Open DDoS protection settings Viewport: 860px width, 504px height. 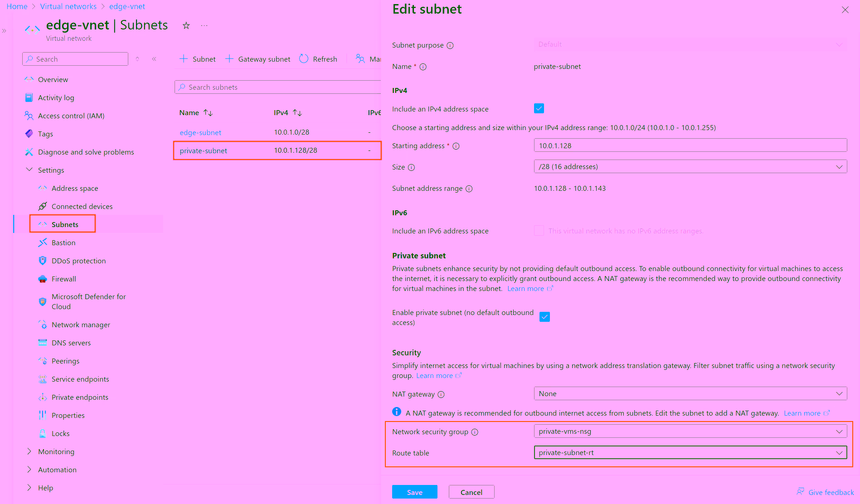pyautogui.click(x=78, y=261)
